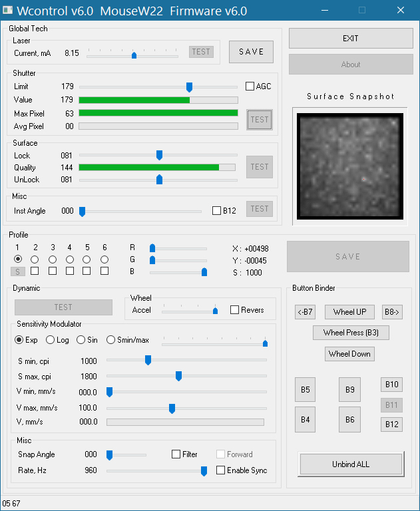Image resolution: width=420 pixels, height=511 pixels.
Task: Click the V max slider handle
Action: click(x=172, y=409)
